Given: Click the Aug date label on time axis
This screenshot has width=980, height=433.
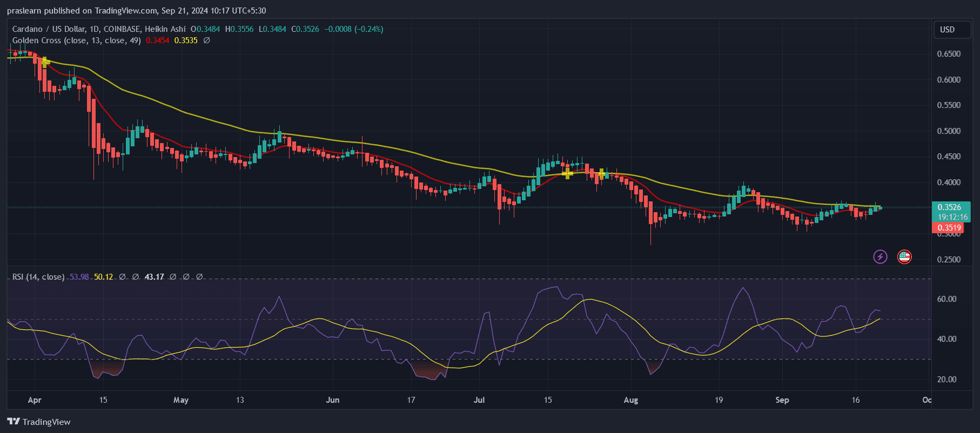Looking at the screenshot, I should (631, 400).
